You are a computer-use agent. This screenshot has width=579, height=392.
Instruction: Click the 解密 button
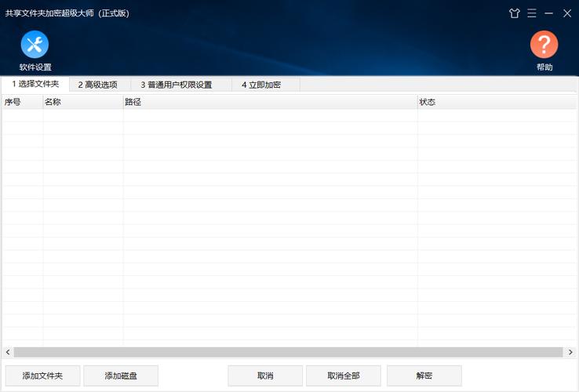tap(424, 376)
